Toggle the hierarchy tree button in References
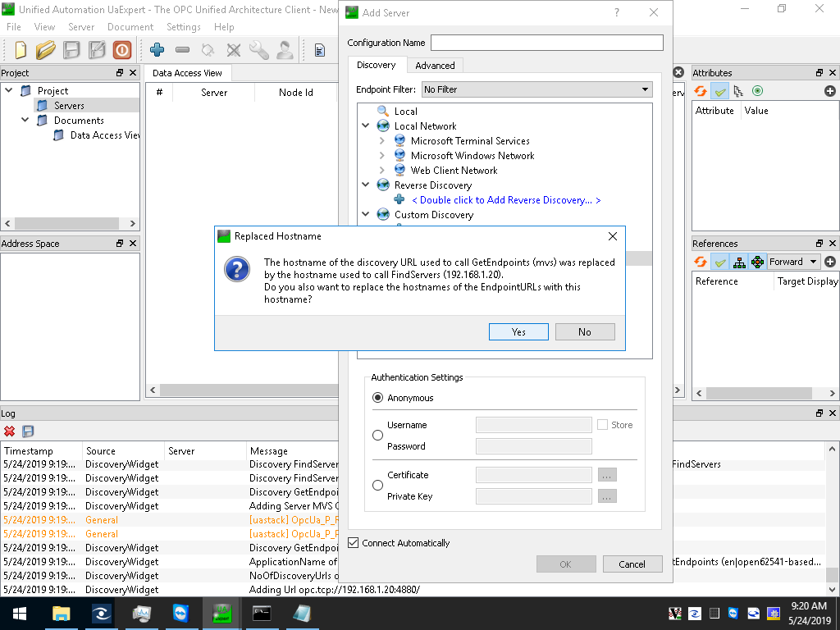Viewport: 840px width, 630px height. pyautogui.click(x=739, y=262)
